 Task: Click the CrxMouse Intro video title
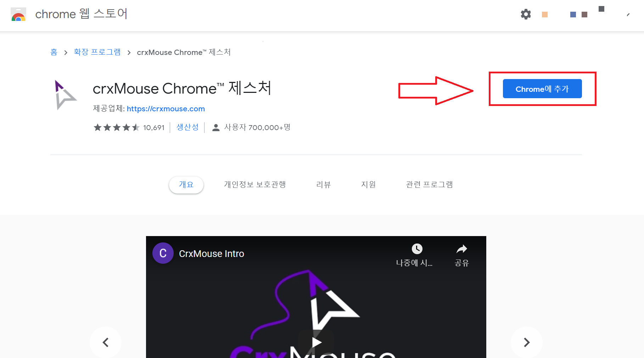coord(212,254)
